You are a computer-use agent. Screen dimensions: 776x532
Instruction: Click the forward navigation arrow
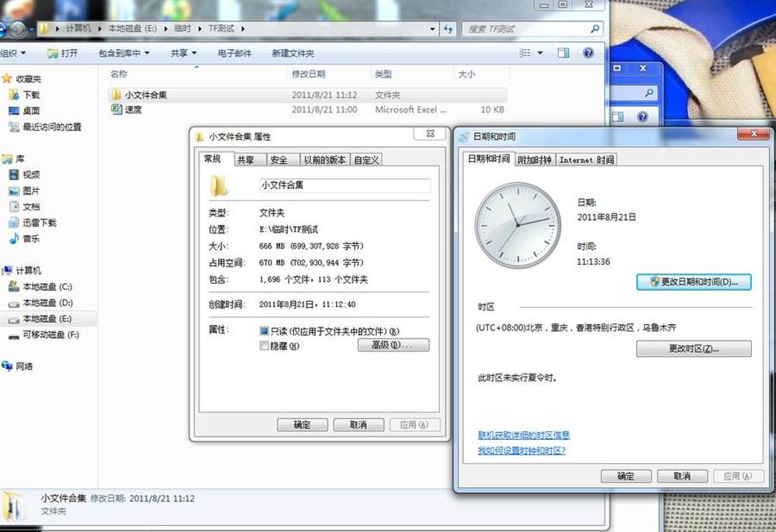pyautogui.click(x=18, y=30)
